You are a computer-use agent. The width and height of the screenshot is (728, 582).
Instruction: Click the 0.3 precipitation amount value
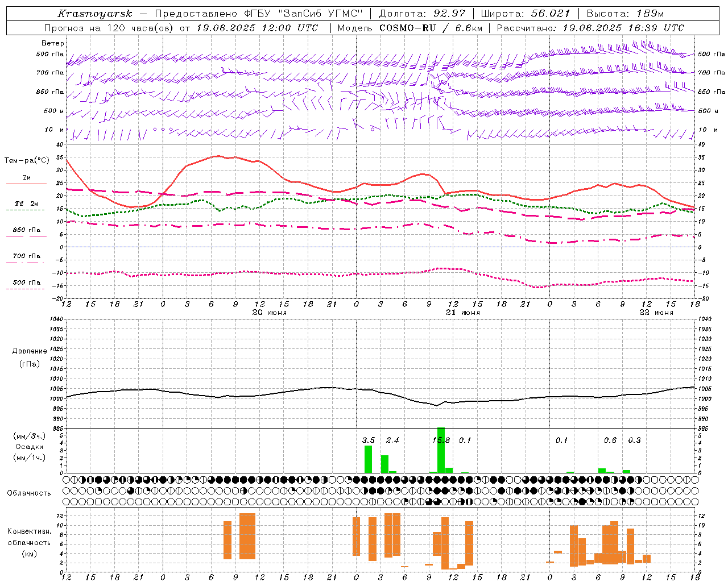click(x=634, y=440)
